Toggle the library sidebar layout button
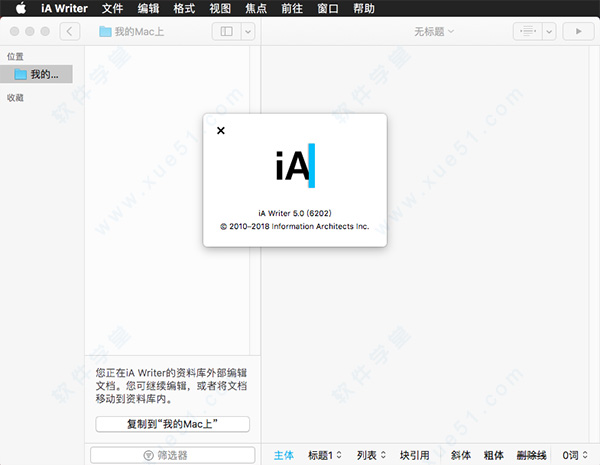Viewport: 600px width, 465px height. 227,31
